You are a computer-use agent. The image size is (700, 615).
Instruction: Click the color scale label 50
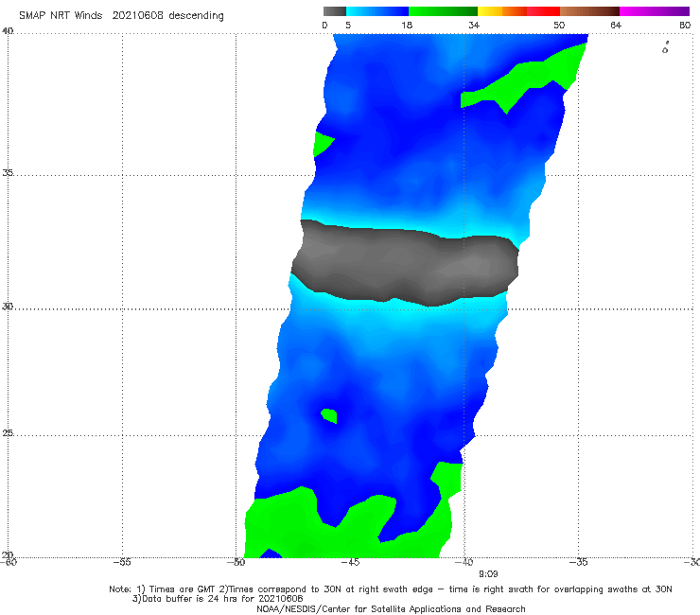point(559,25)
